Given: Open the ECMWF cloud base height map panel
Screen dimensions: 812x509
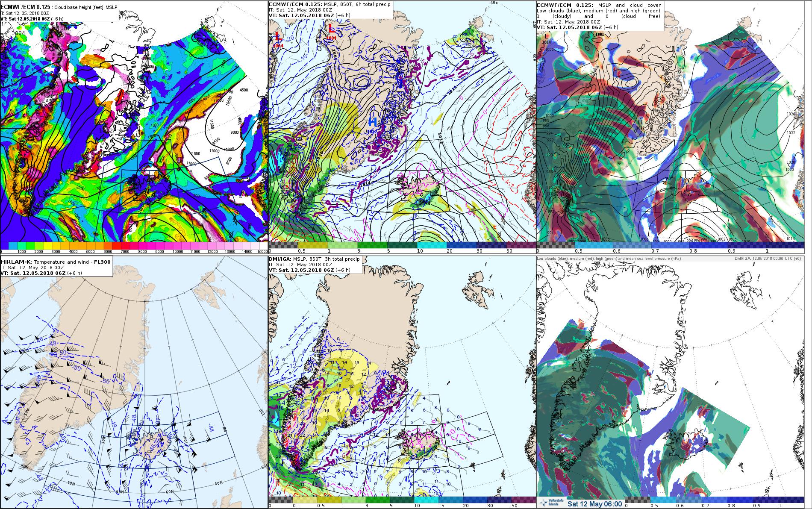Looking at the screenshot, I should point(134,128).
